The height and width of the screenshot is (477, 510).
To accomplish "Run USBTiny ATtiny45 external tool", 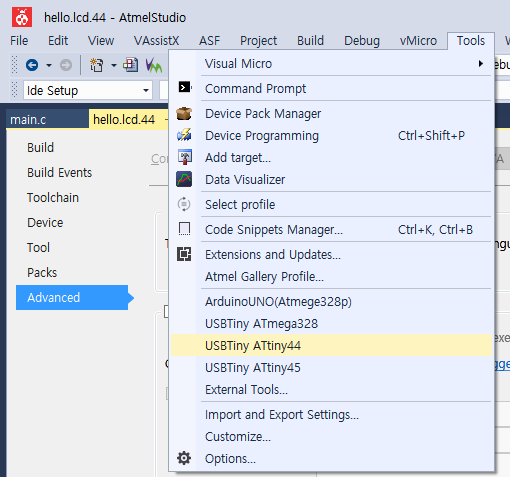I will (331, 367).
